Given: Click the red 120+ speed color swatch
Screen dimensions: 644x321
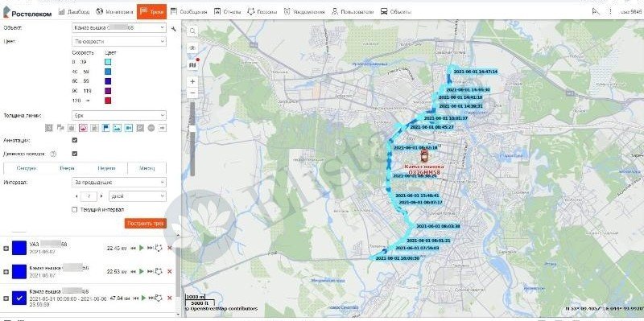Looking at the screenshot, I should [108, 101].
